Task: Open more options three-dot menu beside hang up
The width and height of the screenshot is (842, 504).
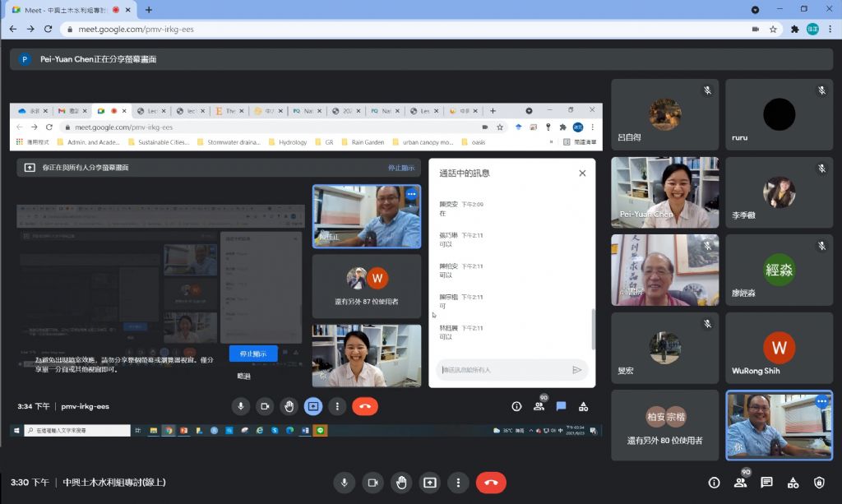Action: (458, 483)
